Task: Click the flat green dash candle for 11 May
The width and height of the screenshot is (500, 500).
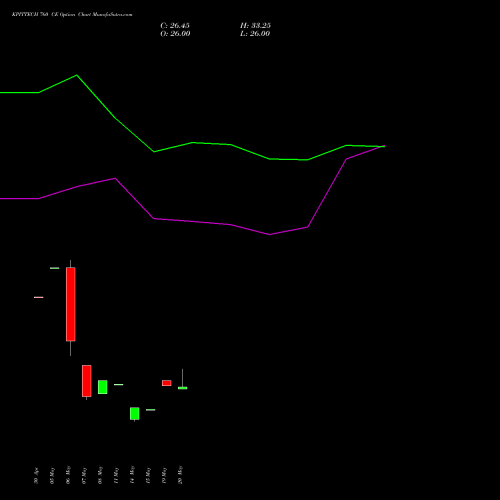Action: [x=119, y=385]
